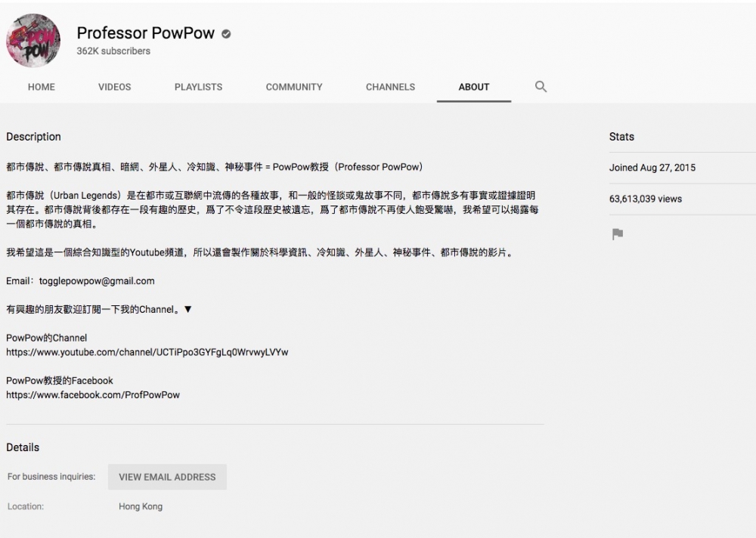Click the Joined Aug 27, 2015 text
Screen dimensions: 756x538
pos(652,168)
